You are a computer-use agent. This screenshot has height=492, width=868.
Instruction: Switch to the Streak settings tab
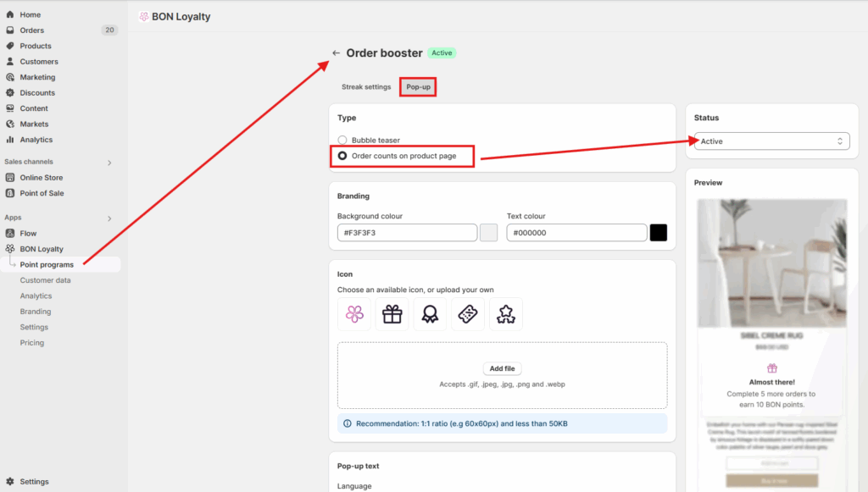click(x=366, y=87)
